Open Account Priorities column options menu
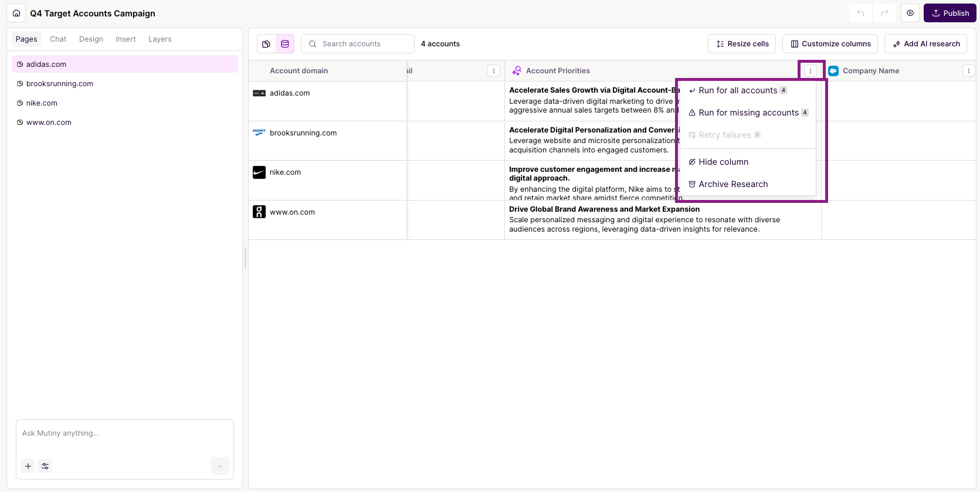The width and height of the screenshot is (980, 492). point(811,71)
